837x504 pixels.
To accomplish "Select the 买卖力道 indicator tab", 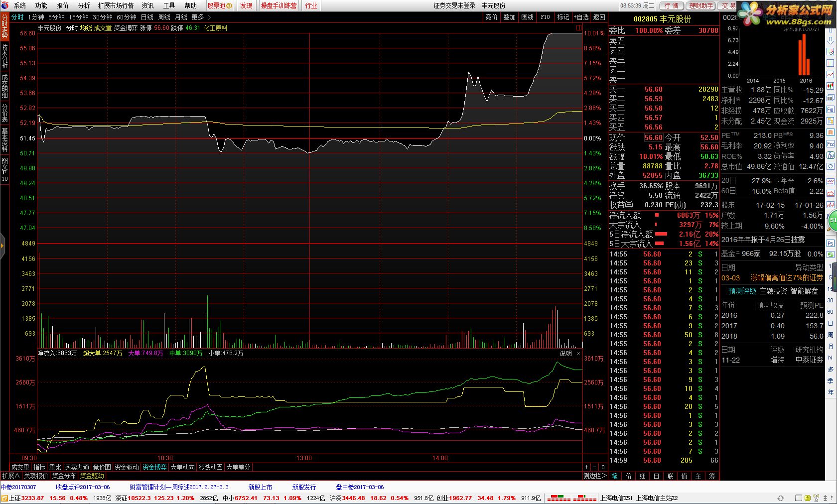I will click(x=77, y=467).
